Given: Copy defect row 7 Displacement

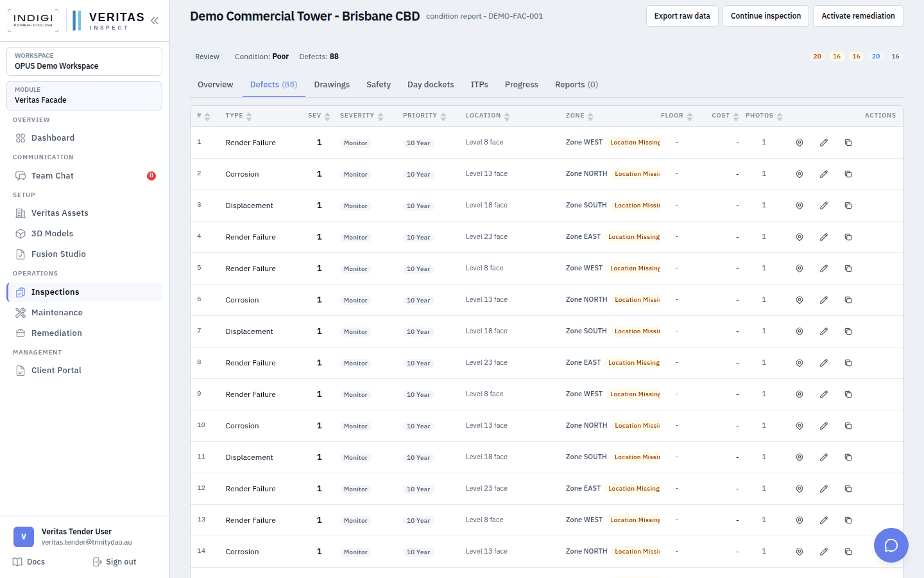Looking at the screenshot, I should click(x=848, y=331).
